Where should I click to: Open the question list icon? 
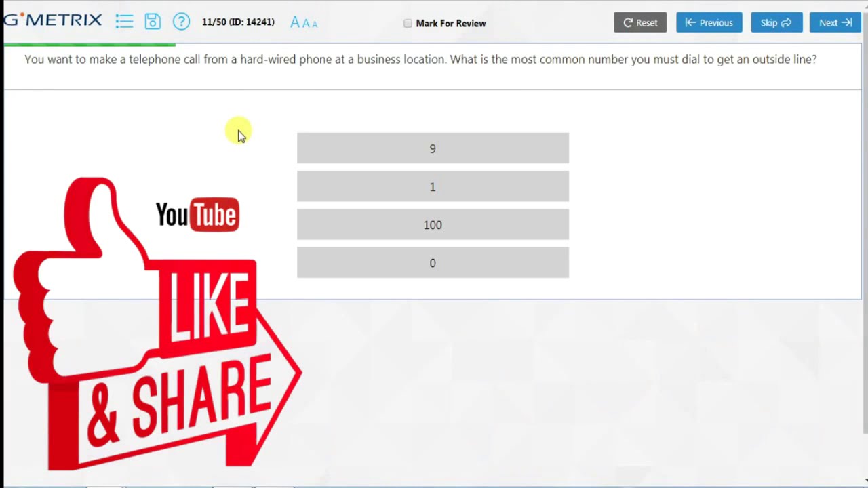[124, 22]
